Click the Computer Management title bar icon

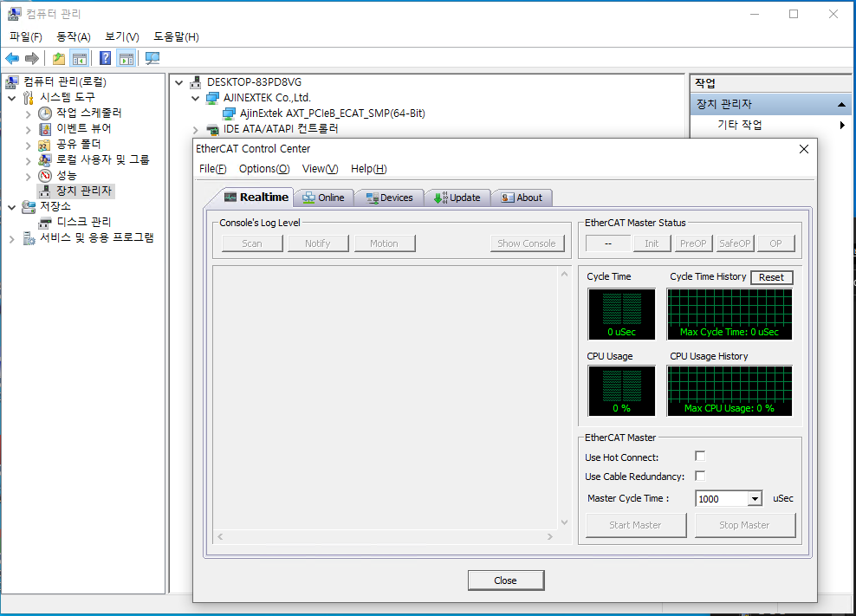point(15,14)
